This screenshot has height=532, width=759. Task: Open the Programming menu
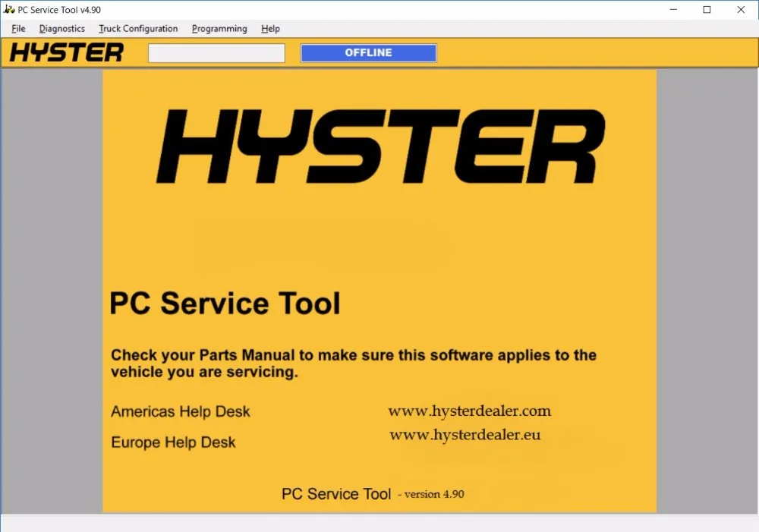(219, 29)
